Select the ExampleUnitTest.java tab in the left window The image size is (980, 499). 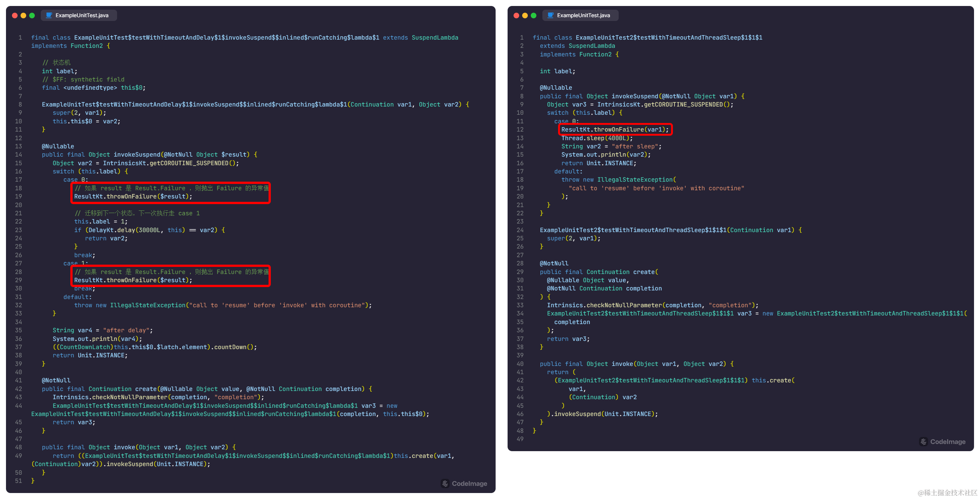[x=79, y=15]
